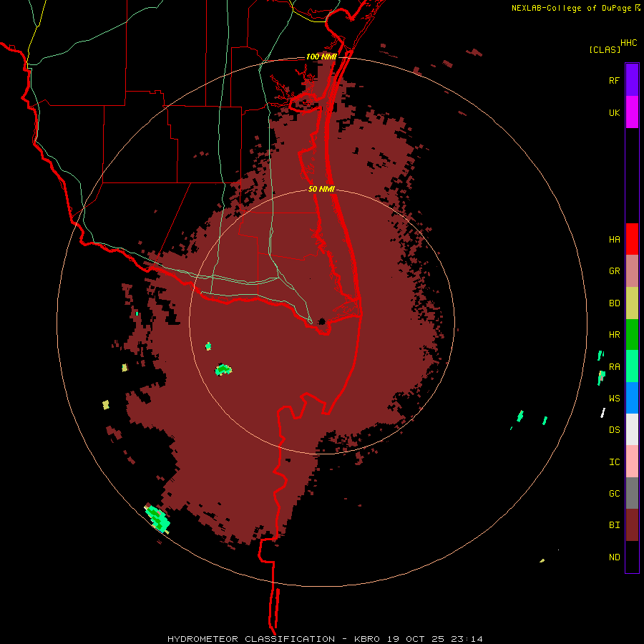644x644 pixels.
Task: Click the BD yellow legend swatch
Action: (x=632, y=303)
